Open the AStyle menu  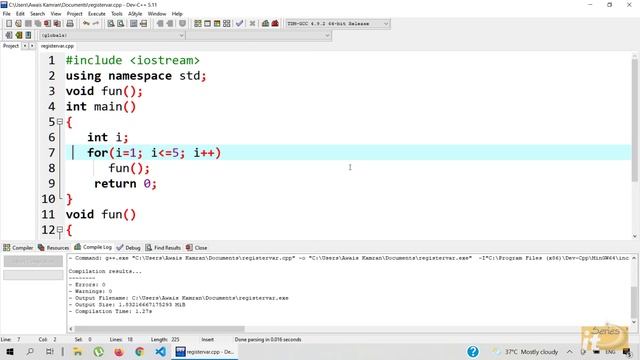tap(135, 14)
